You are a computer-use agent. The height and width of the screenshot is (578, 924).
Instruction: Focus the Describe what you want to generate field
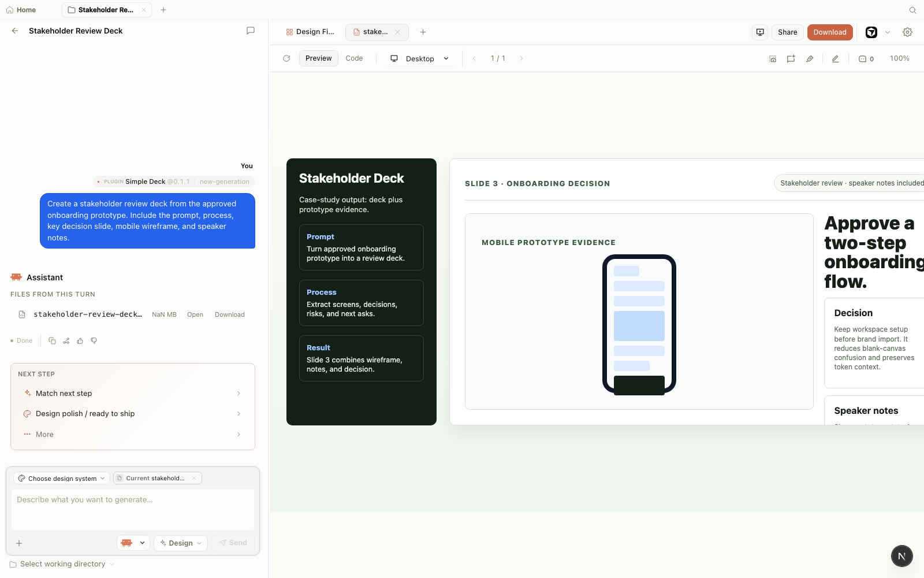pyautogui.click(x=133, y=510)
